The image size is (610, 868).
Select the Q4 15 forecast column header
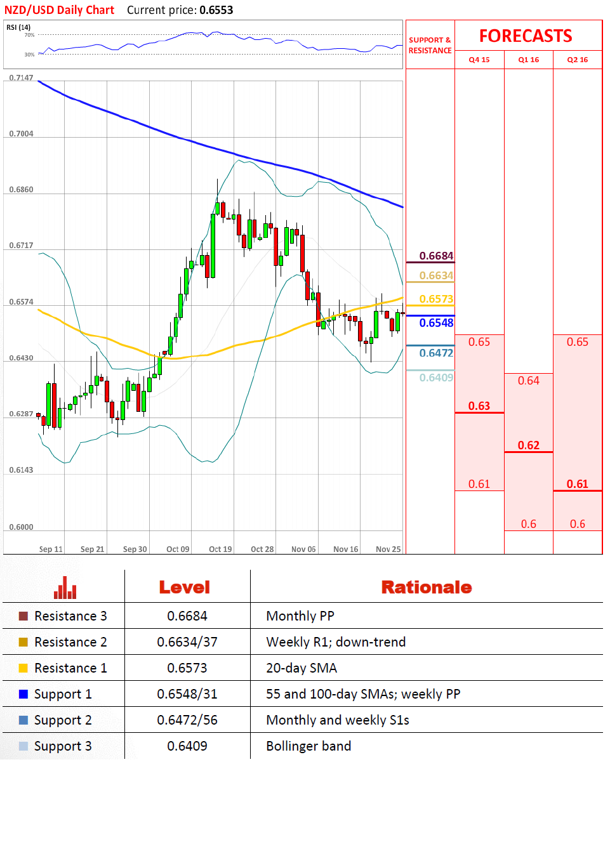coord(479,60)
